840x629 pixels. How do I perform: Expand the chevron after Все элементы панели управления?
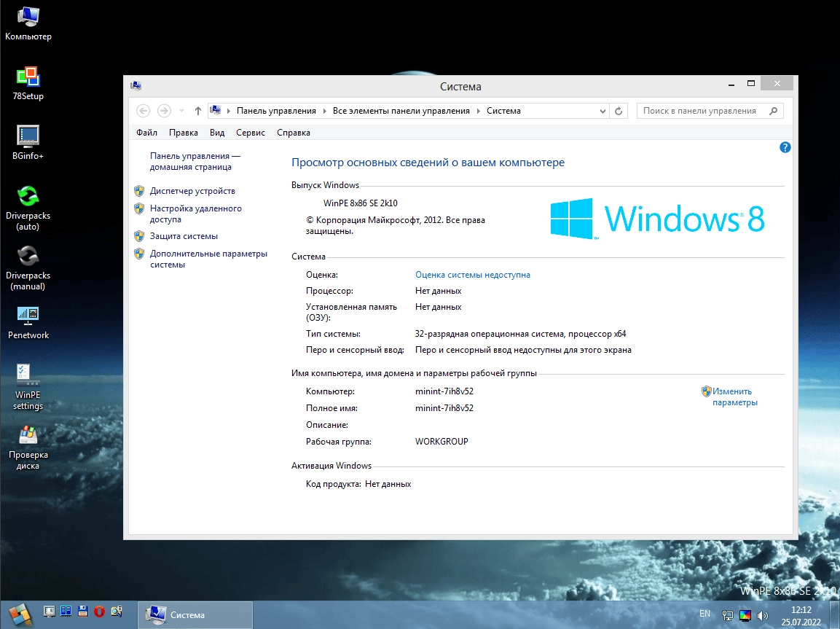479,111
